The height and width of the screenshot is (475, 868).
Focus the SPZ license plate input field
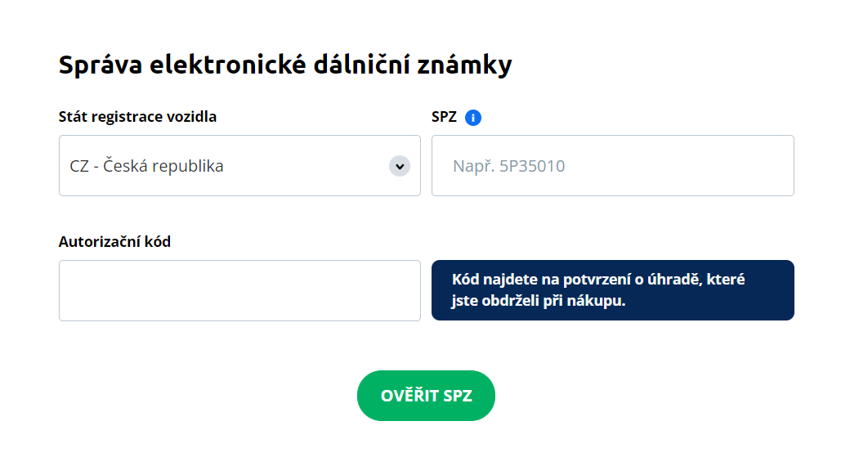[612, 166]
